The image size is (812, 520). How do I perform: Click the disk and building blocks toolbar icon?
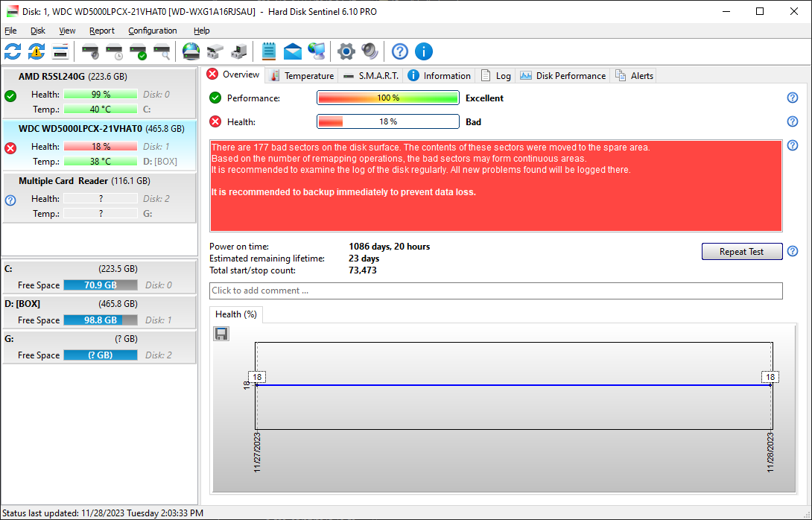tap(215, 51)
